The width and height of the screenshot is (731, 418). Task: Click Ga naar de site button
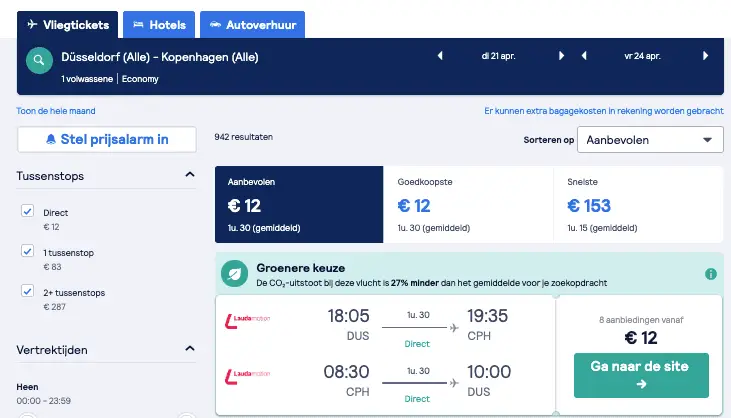pyautogui.click(x=641, y=375)
